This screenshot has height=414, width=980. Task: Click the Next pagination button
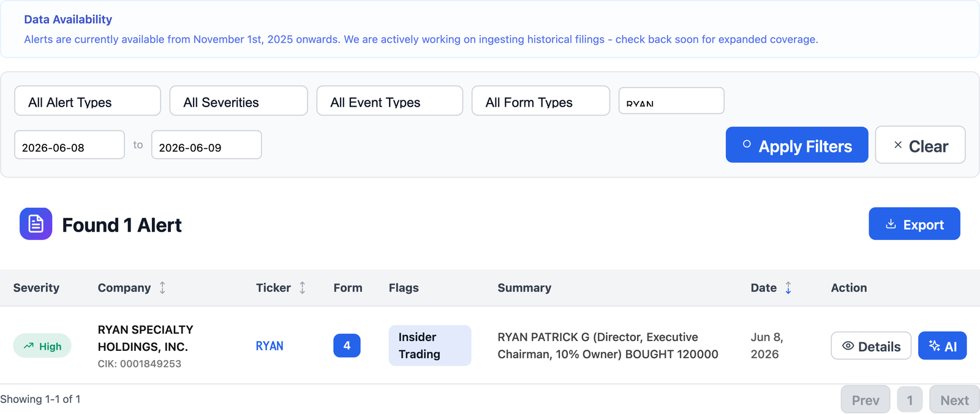click(954, 400)
